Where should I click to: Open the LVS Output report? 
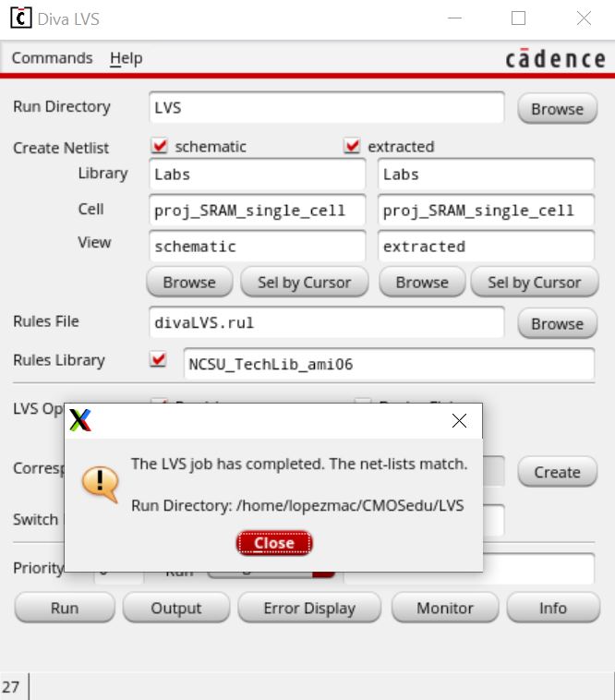coord(176,608)
